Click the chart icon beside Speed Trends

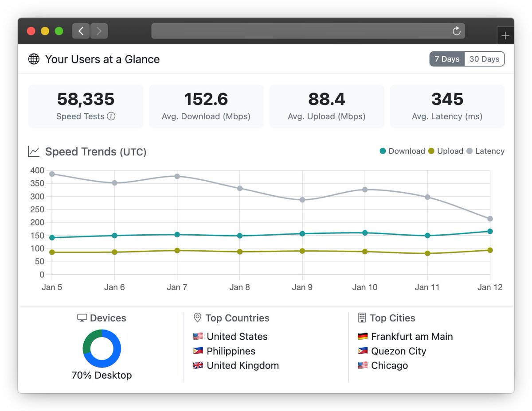34,151
